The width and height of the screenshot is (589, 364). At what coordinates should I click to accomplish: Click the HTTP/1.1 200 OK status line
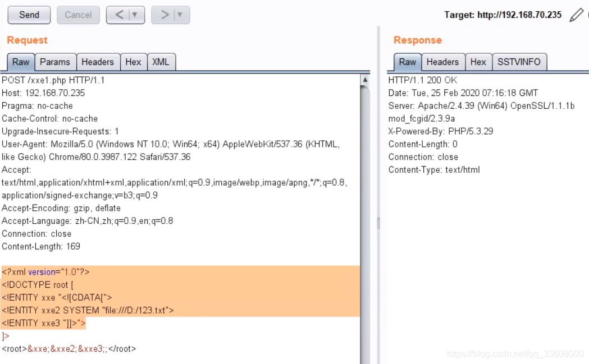tap(423, 80)
